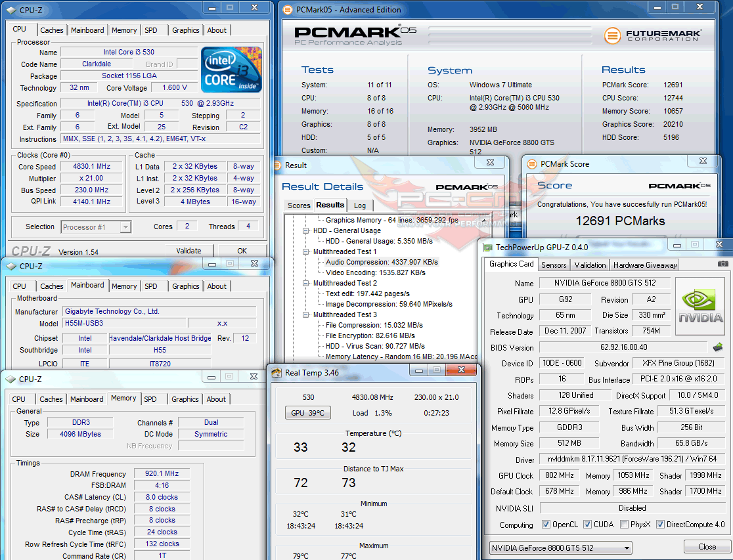This screenshot has height=560, width=733.
Task: Switch to Caches tab in top CPU-Z window
Action: (51, 30)
